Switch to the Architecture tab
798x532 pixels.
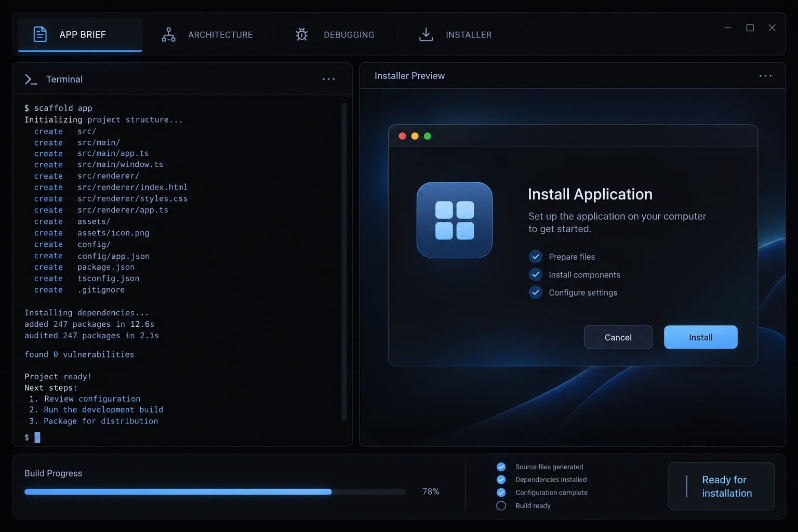click(208, 35)
